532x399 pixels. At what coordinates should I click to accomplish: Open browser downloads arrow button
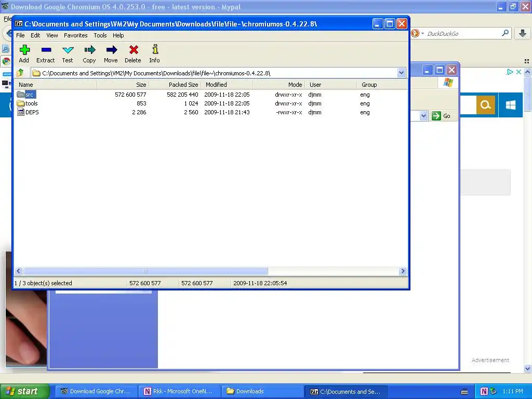pyautogui.click(x=523, y=33)
